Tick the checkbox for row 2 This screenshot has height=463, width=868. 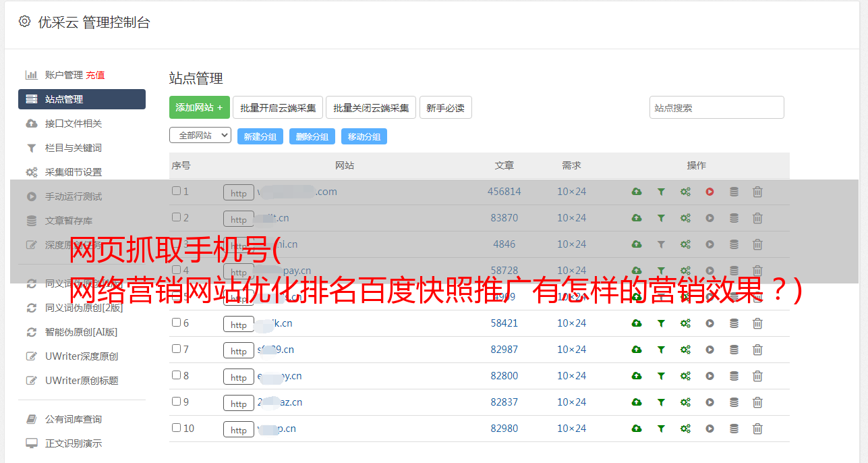click(176, 217)
